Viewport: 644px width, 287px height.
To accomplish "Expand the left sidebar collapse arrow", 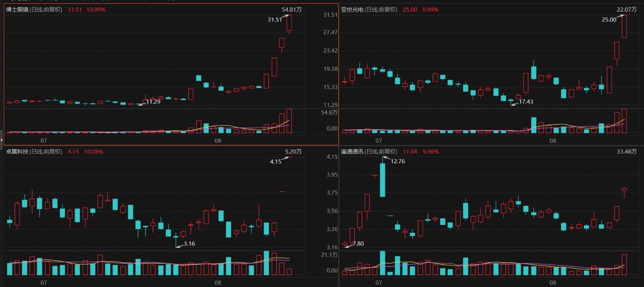I will click(x=1, y=140).
